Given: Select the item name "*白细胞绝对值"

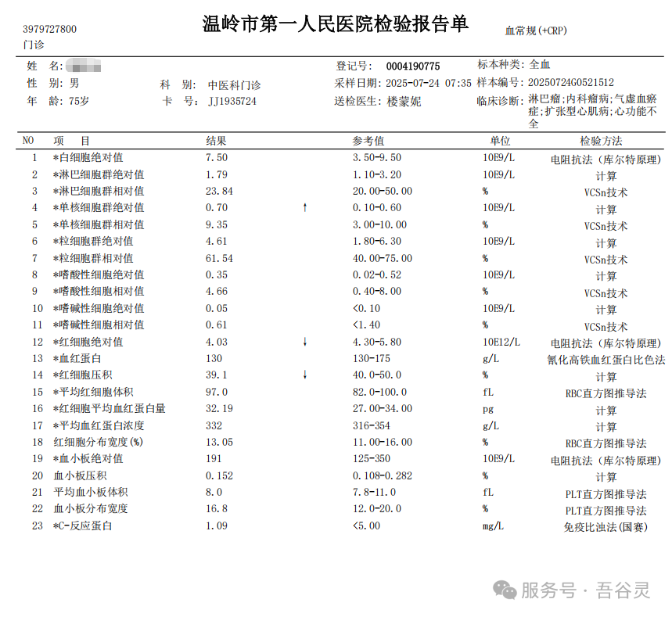Looking at the screenshot, I should click(x=88, y=158).
